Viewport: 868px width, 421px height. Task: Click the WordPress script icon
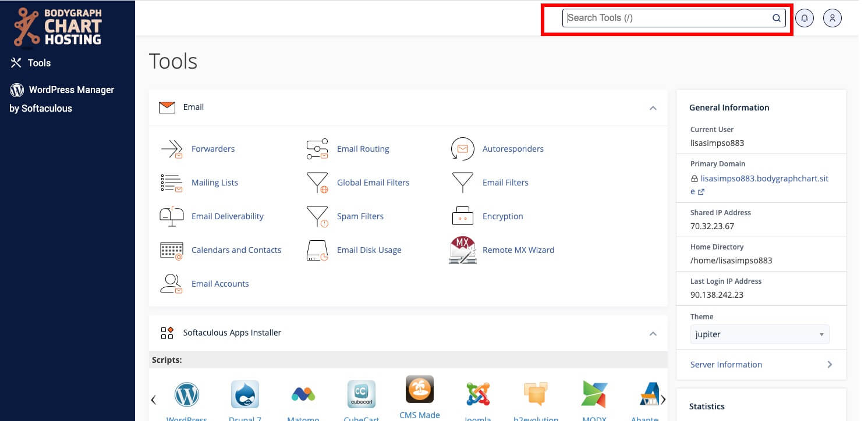[x=187, y=395]
